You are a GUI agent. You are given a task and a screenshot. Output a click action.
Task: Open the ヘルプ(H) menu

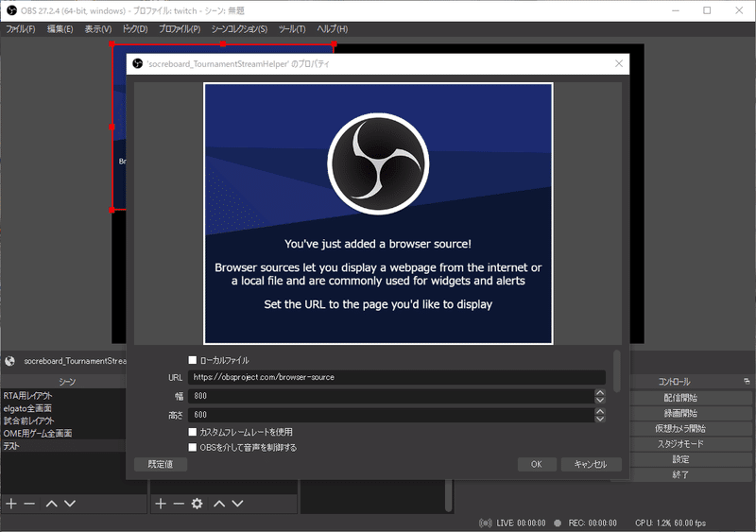pyautogui.click(x=332, y=29)
